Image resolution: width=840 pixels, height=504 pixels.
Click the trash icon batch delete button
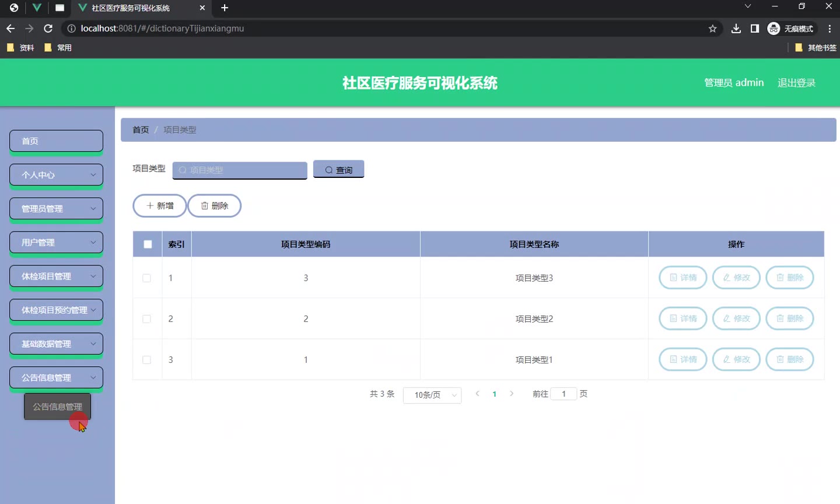[214, 206]
